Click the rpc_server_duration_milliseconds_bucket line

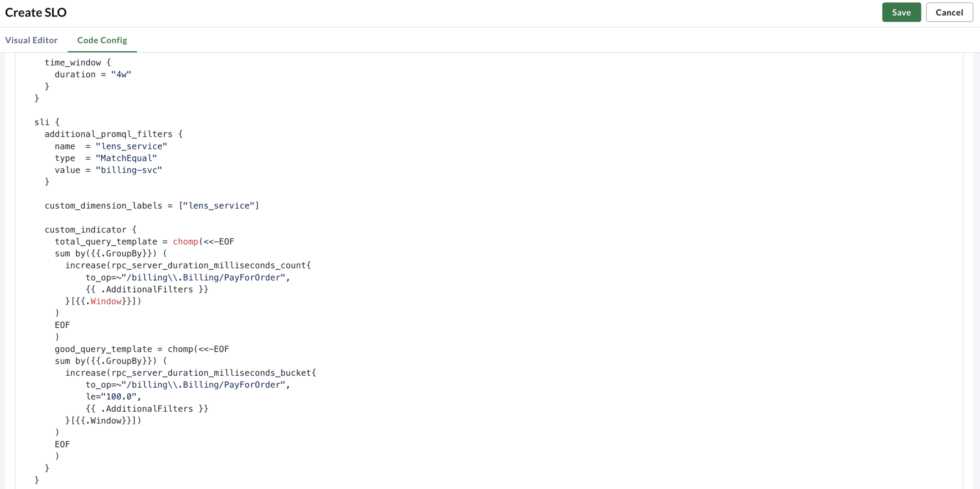[191, 373]
